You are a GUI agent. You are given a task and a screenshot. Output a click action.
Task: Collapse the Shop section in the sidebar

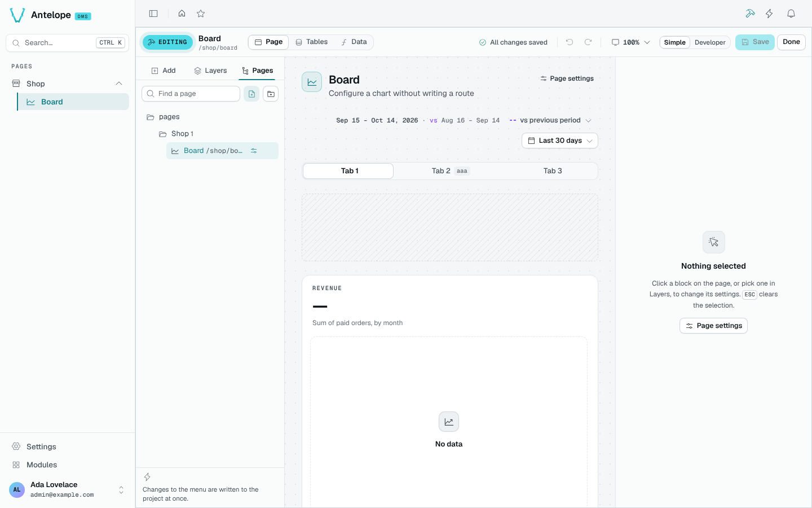point(119,84)
